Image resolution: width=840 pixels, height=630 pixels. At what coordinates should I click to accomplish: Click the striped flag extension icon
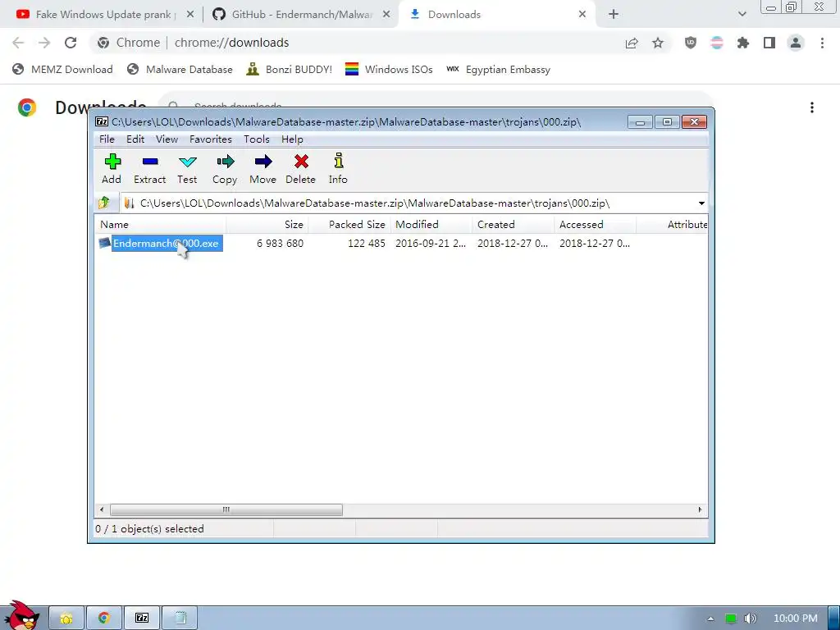pyautogui.click(x=717, y=43)
